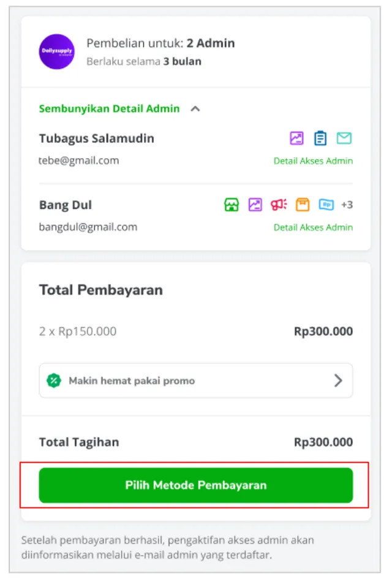Open the statistics icon for Tubagus Salamudin

(x=296, y=138)
